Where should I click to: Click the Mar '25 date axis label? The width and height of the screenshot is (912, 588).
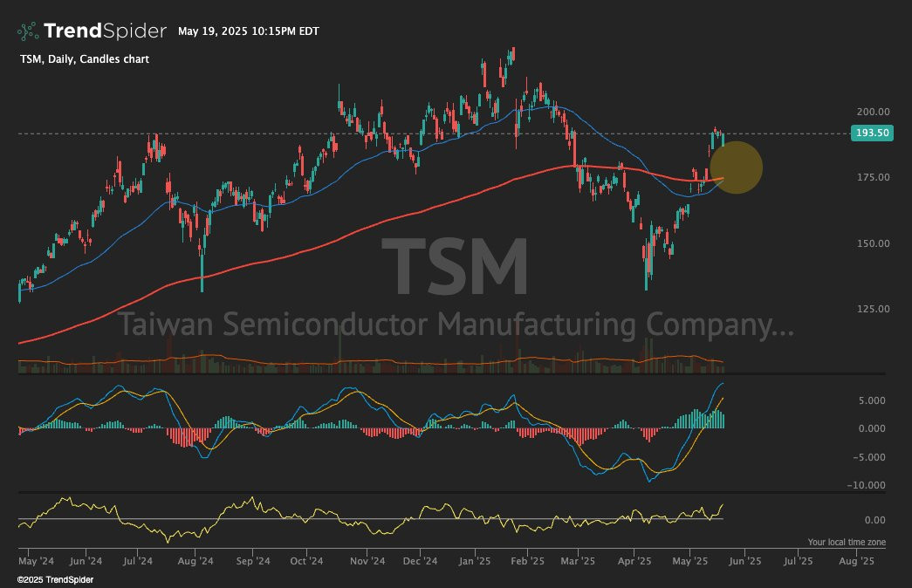(578, 561)
